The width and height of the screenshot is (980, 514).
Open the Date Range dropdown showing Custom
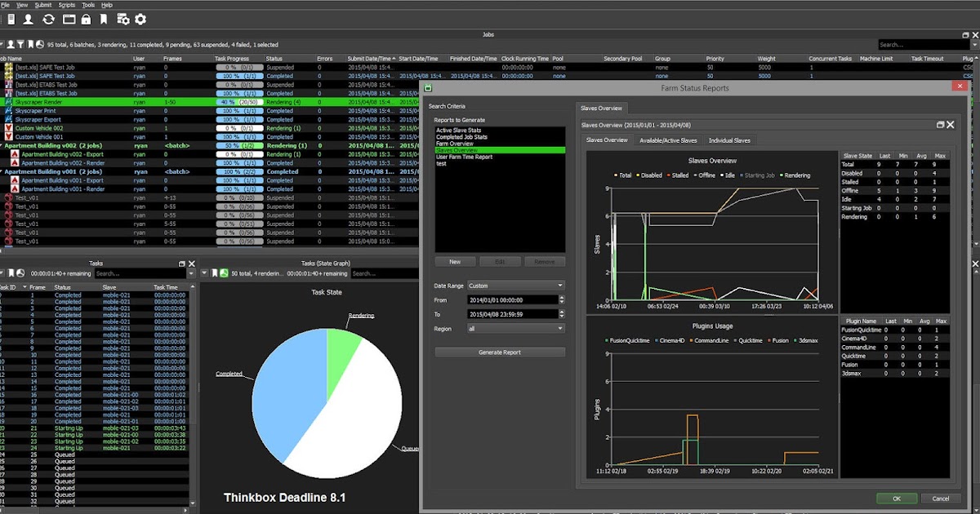coord(515,285)
